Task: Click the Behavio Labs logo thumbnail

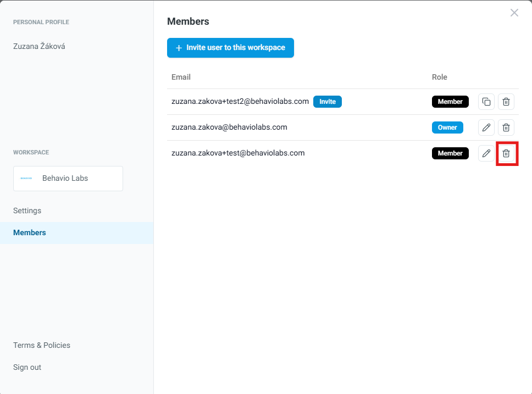Action: [x=26, y=179]
